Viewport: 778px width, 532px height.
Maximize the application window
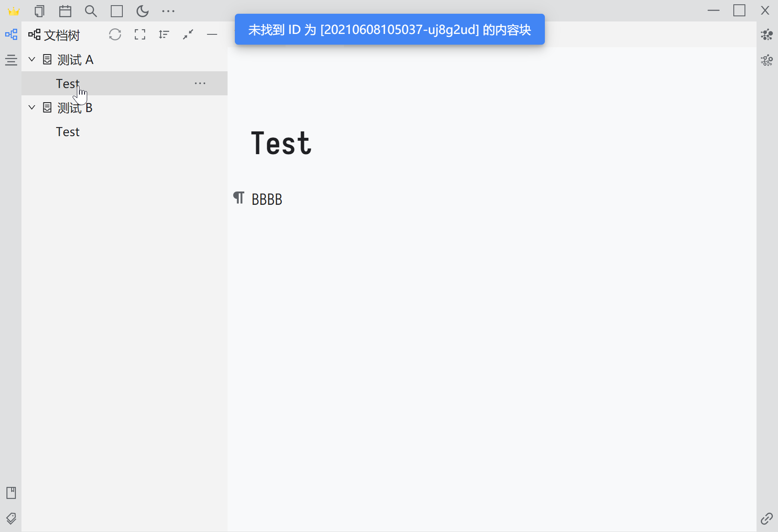tap(739, 10)
